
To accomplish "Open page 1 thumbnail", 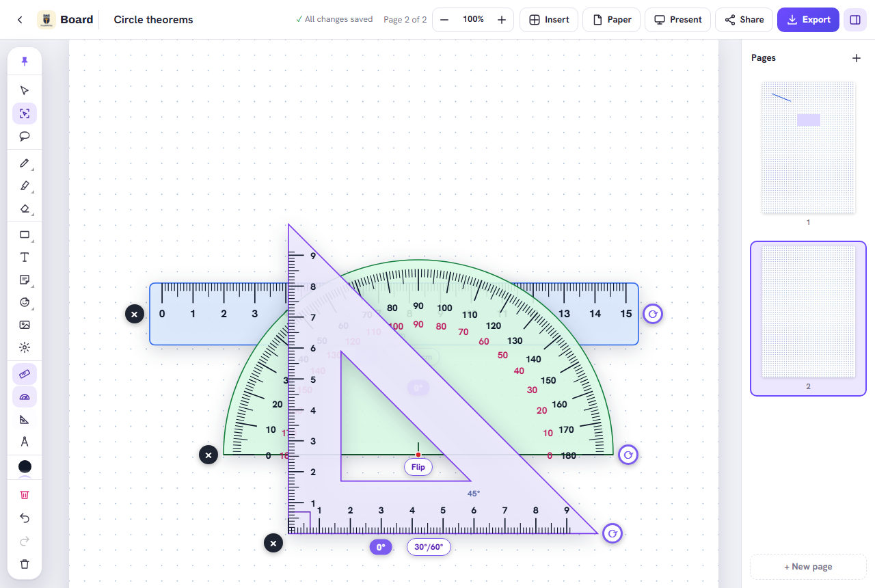I will pyautogui.click(x=808, y=147).
